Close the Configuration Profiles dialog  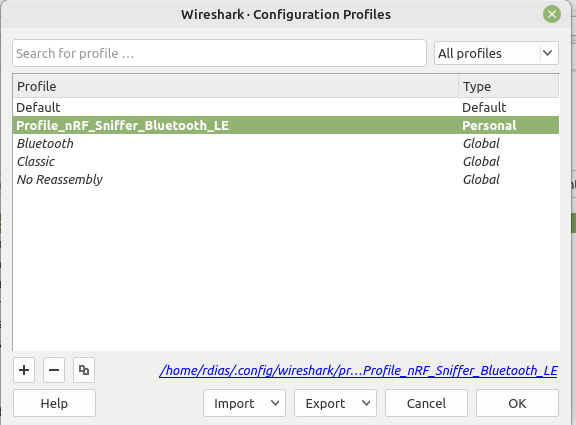click(552, 14)
